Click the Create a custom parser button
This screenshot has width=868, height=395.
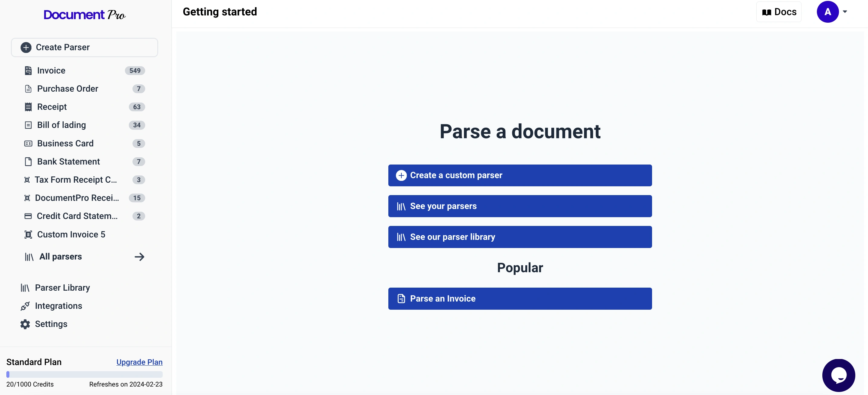520,175
